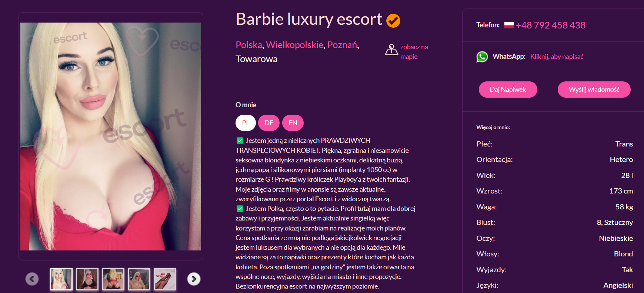The width and height of the screenshot is (644, 293).
Task: Click green checkmark before 'Jestem Polką'
Action: point(240,209)
